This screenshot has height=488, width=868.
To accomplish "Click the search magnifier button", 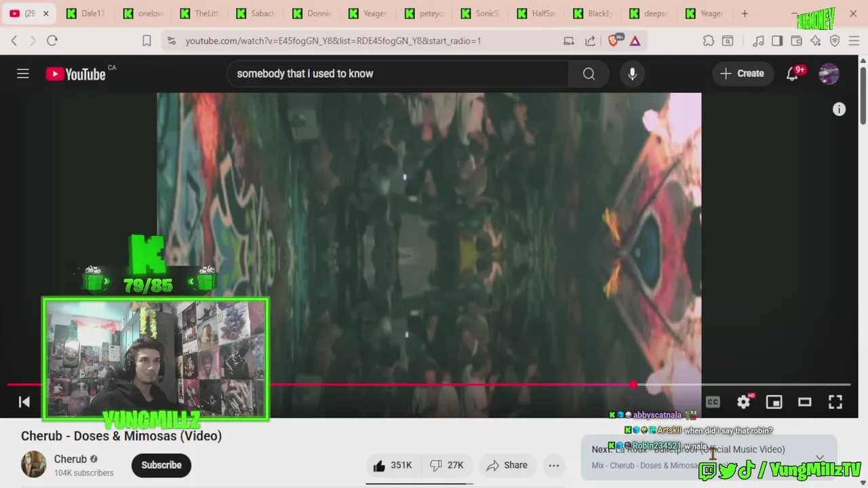I will coord(589,74).
